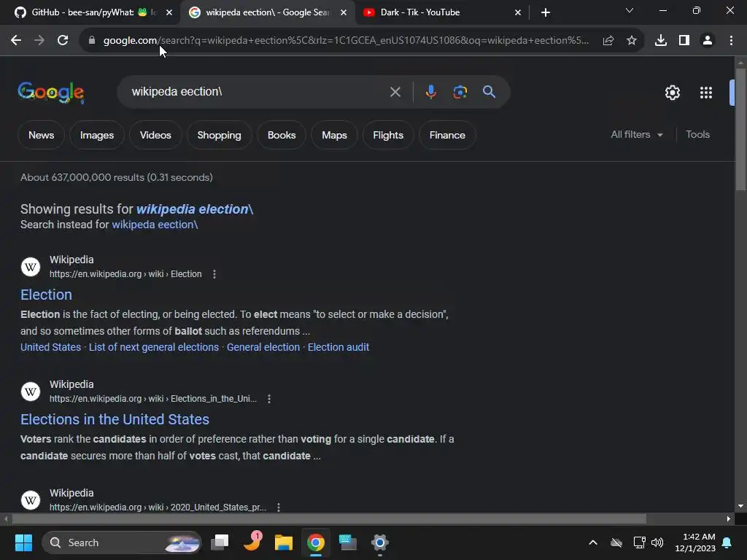
Task: Open Chrome three-dot menu
Action: point(731,41)
